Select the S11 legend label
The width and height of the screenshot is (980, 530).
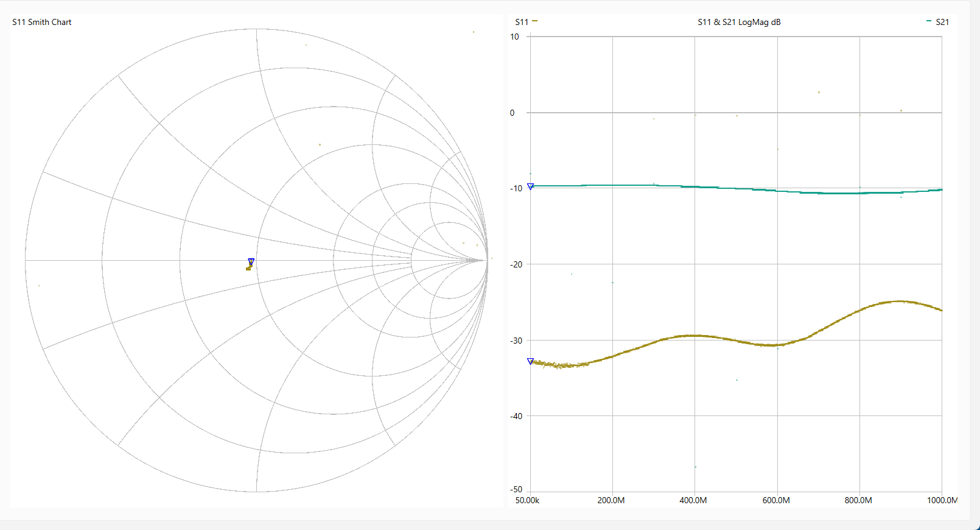tap(522, 22)
